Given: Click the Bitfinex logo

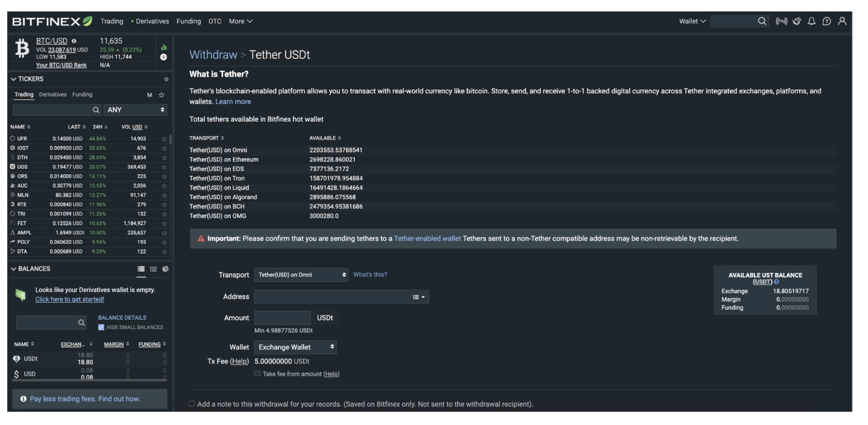Looking at the screenshot, I should click(x=52, y=21).
